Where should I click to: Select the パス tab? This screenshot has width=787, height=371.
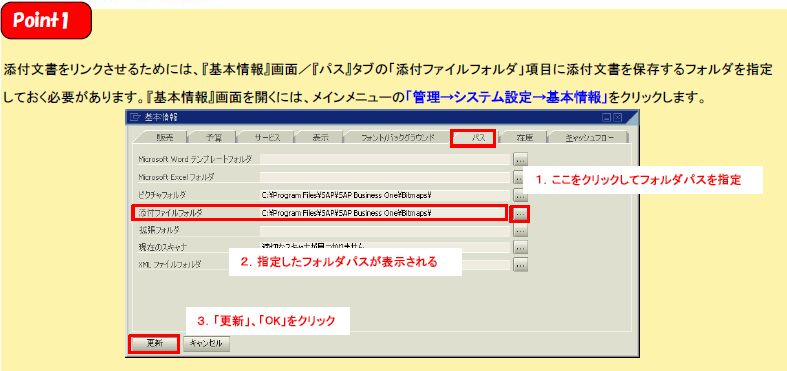(473, 138)
